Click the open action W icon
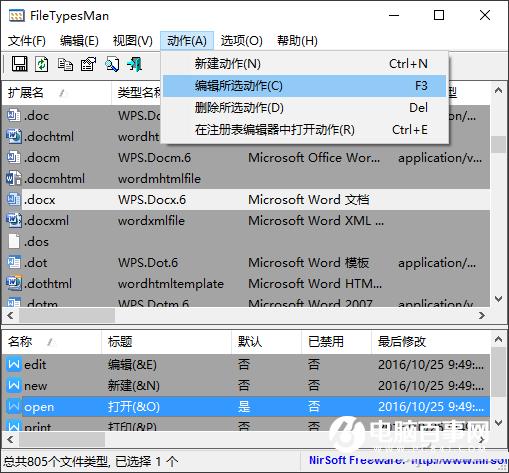This screenshot has height=473, width=509. (x=14, y=406)
